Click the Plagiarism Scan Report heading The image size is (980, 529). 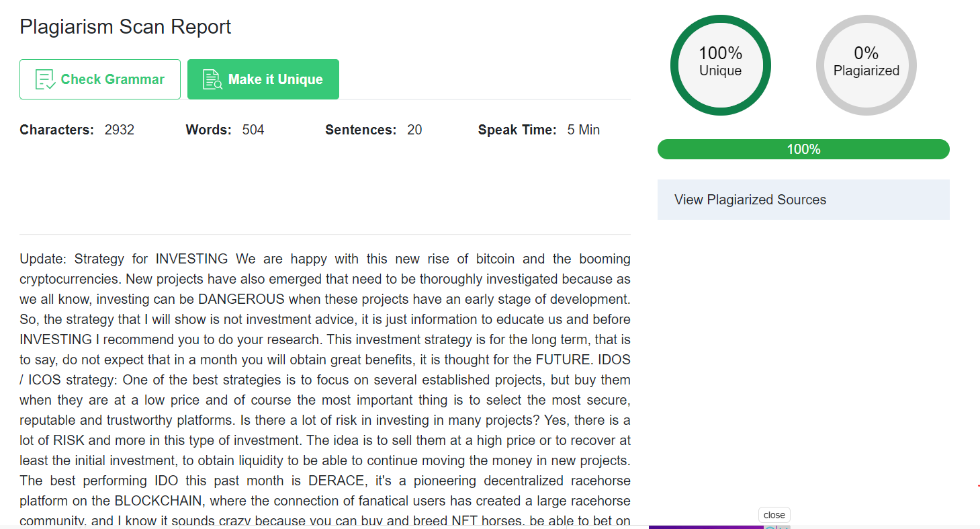pos(126,27)
